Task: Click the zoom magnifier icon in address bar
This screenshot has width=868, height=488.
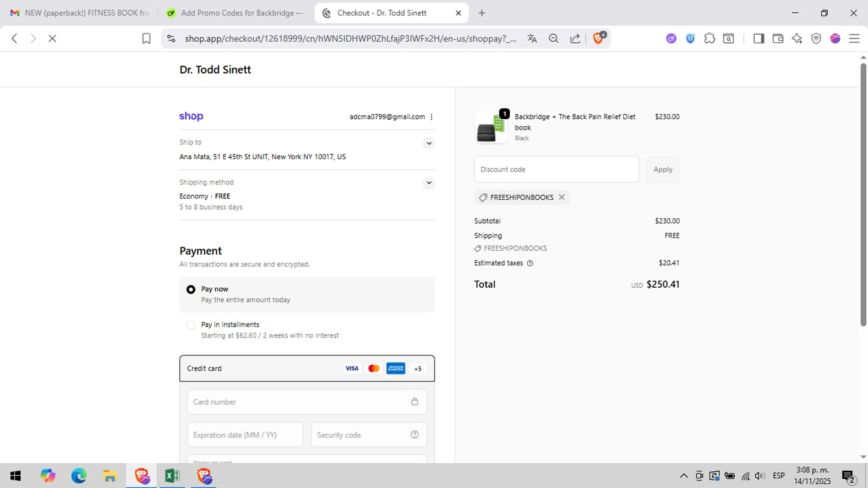Action: pos(554,38)
